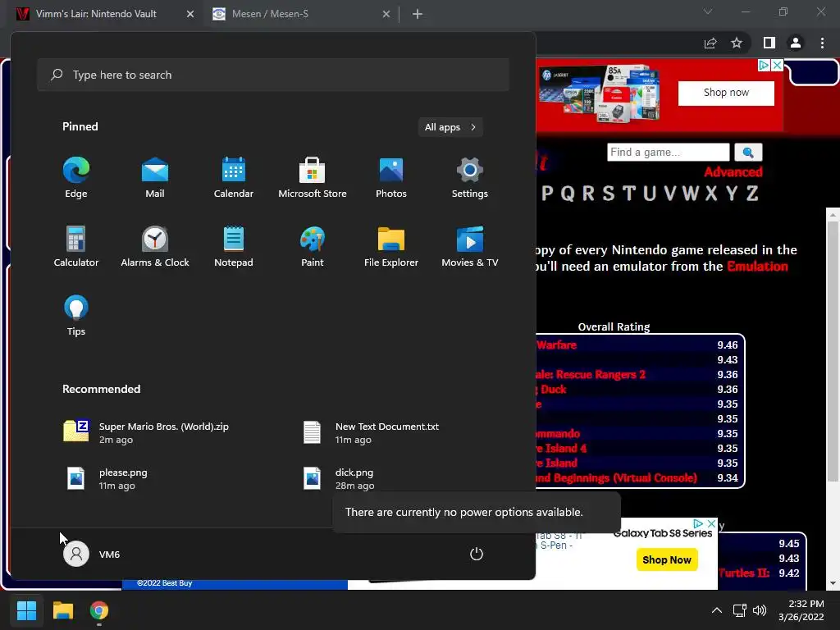This screenshot has height=630, width=840.
Task: Click the power button icon
Action: coord(477,554)
